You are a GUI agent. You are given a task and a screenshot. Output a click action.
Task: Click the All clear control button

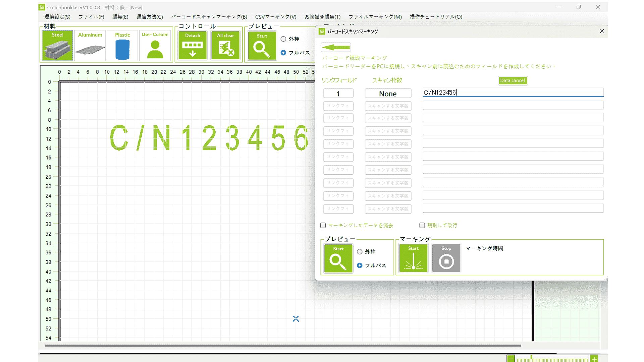coord(225,45)
